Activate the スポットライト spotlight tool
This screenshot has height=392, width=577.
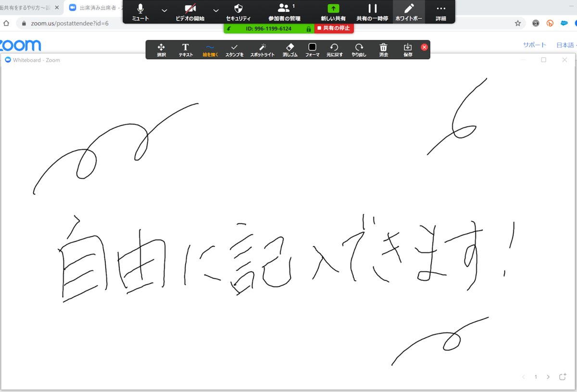pyautogui.click(x=263, y=50)
